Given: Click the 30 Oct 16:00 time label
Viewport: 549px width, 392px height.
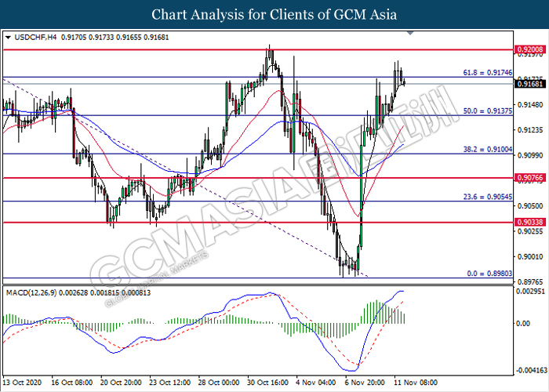Looking at the screenshot, I should 268,383.
